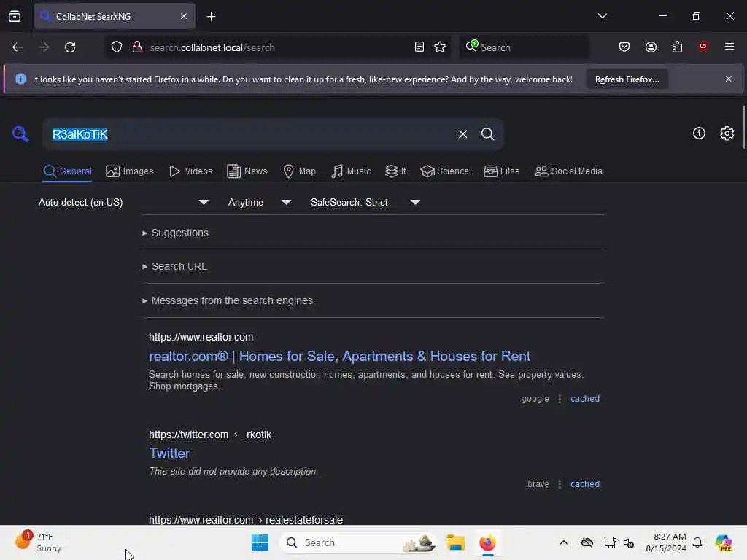
Task: Open the Windows Start menu
Action: [260, 542]
